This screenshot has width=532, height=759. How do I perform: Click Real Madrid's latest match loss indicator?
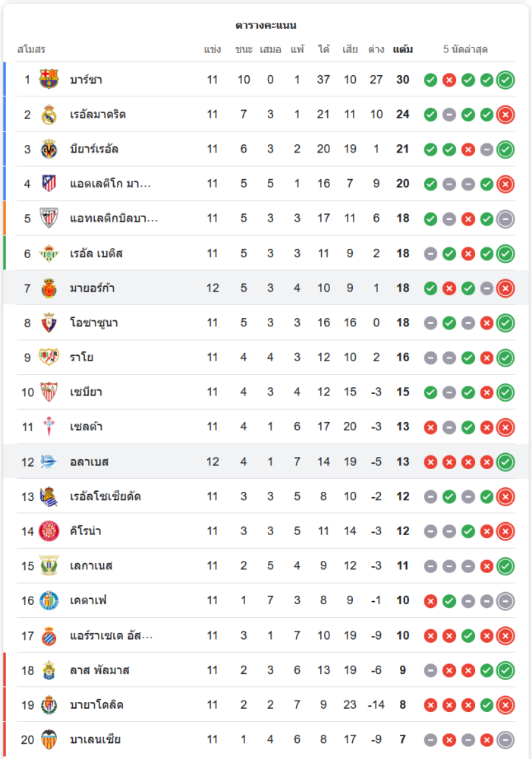pyautogui.click(x=505, y=115)
